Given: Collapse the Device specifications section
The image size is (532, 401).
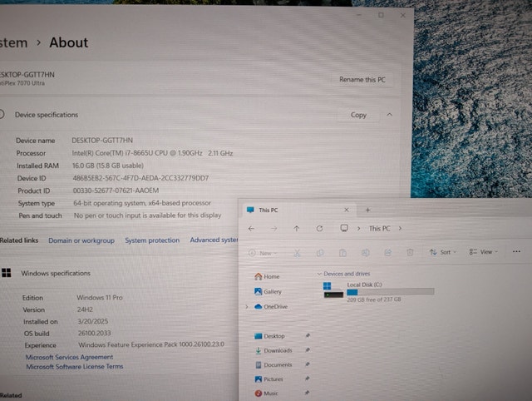Looking at the screenshot, I should [x=390, y=115].
